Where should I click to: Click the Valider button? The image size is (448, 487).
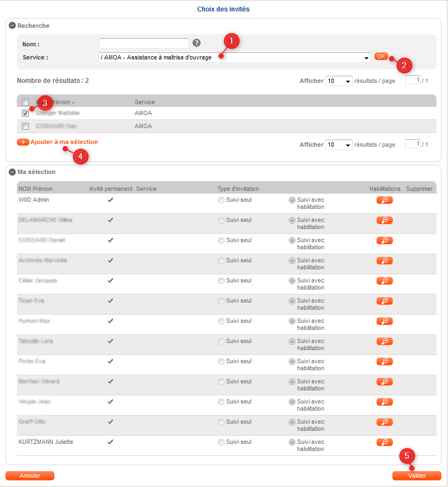pyautogui.click(x=416, y=476)
